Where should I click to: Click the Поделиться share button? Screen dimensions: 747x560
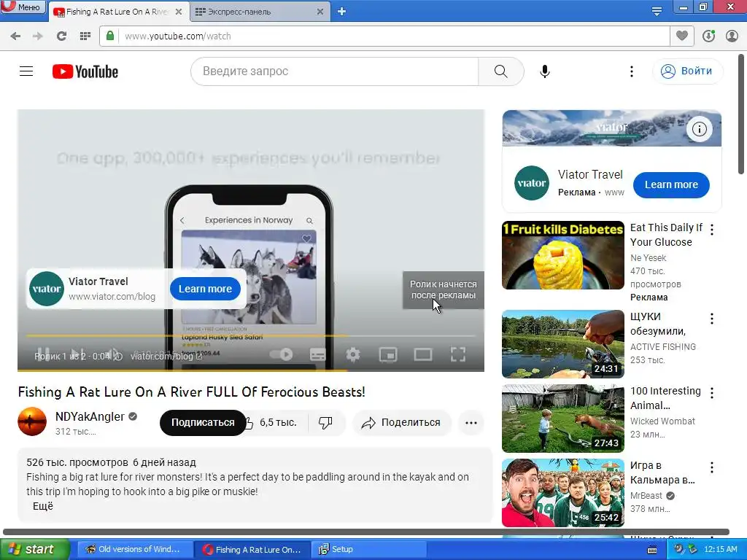tap(402, 422)
